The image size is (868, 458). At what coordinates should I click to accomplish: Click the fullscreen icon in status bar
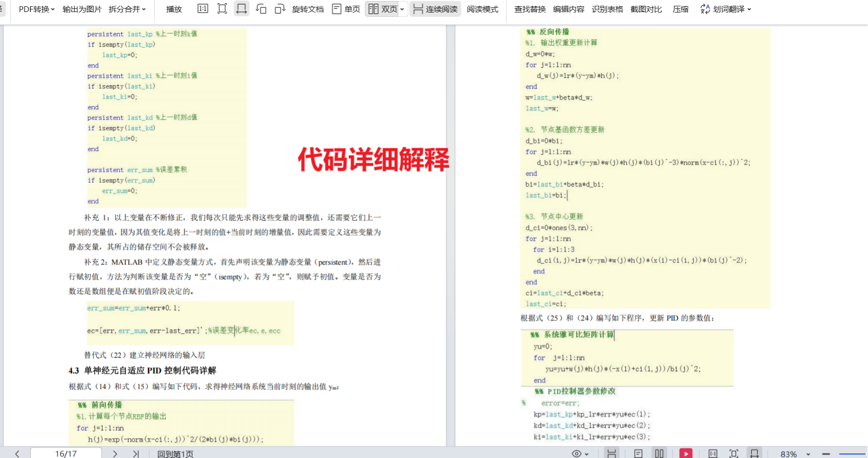(x=734, y=453)
